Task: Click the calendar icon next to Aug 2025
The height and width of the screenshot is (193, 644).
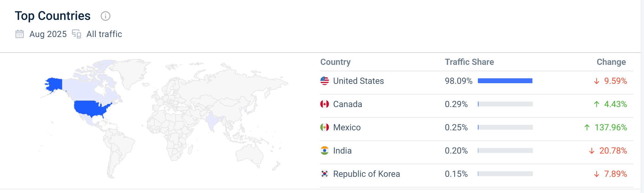Action: pyautogui.click(x=20, y=34)
